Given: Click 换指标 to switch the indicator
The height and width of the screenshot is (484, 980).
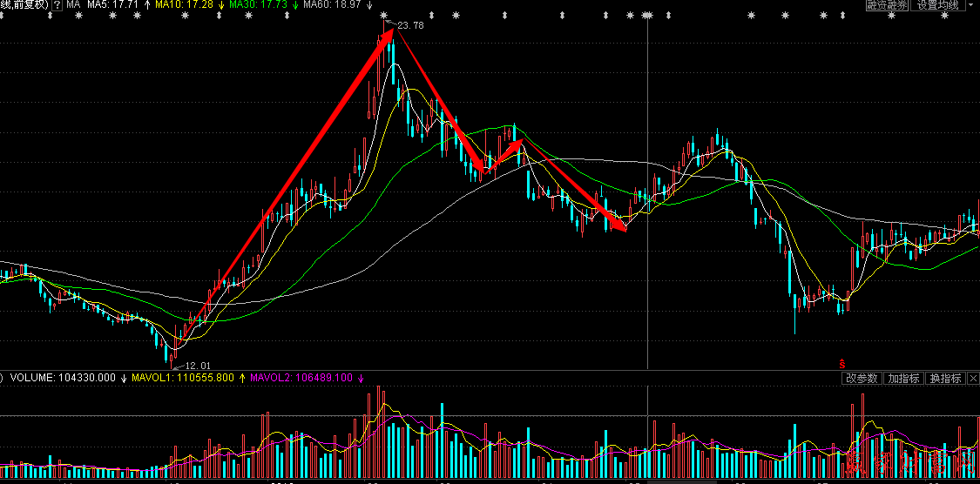Looking at the screenshot, I should (x=945, y=379).
